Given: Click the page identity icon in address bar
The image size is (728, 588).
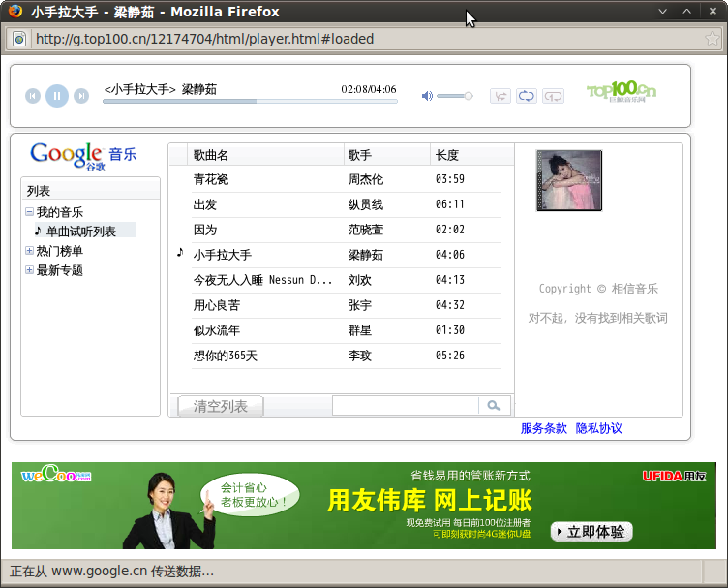Looking at the screenshot, I should [x=19, y=39].
